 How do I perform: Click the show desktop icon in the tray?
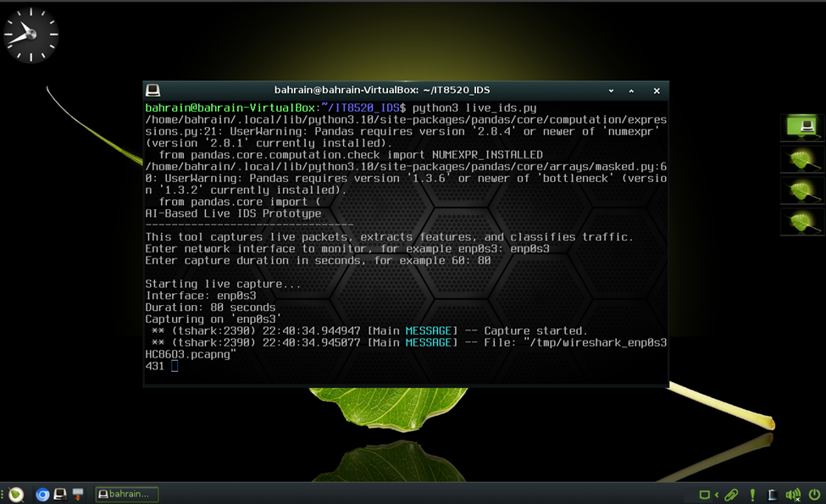(704, 495)
